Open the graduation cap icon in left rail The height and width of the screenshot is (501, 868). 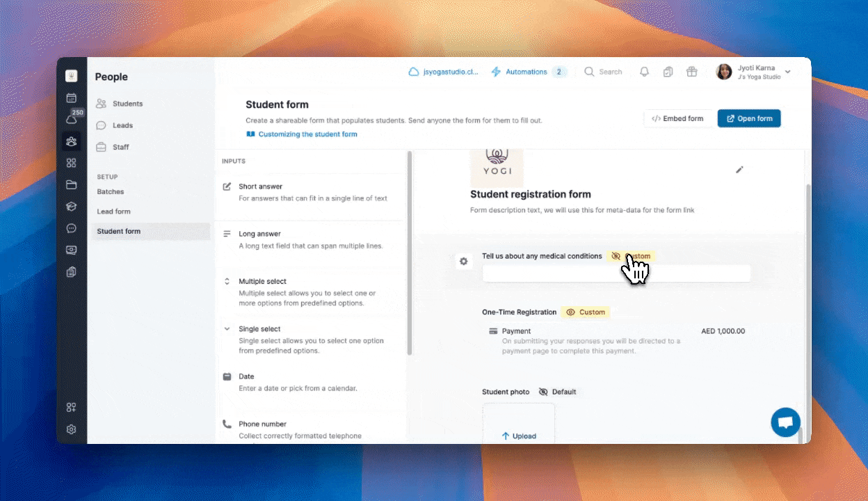tap(71, 206)
